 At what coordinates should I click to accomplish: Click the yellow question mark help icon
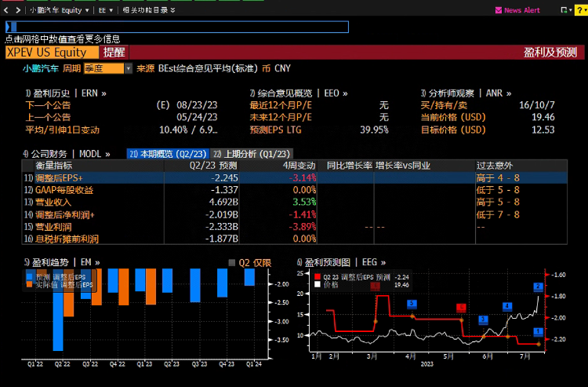tap(580, 10)
